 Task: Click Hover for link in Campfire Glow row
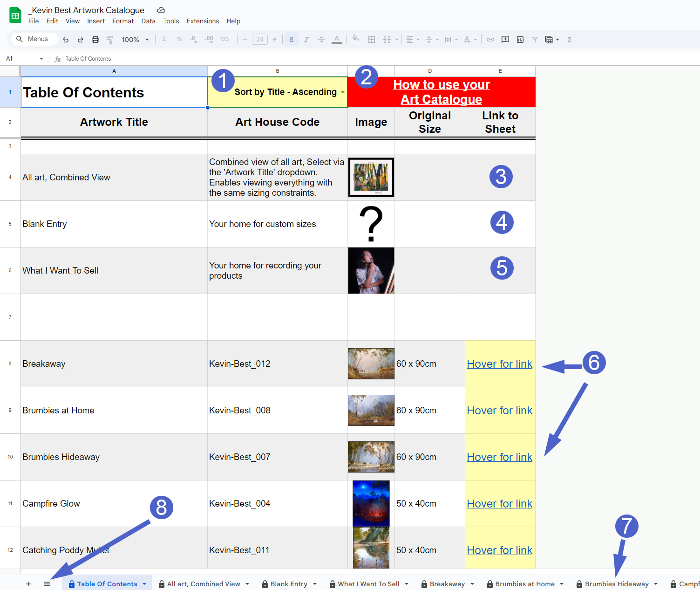(499, 504)
